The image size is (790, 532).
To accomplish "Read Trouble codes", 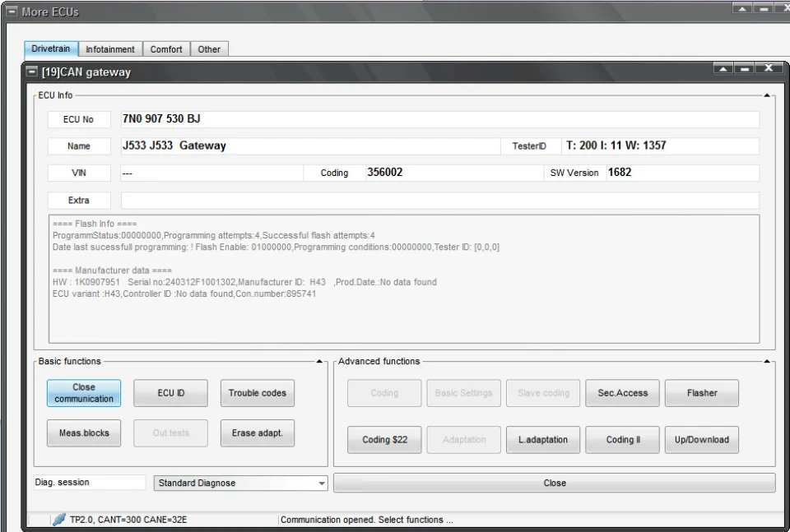I will point(257,393).
